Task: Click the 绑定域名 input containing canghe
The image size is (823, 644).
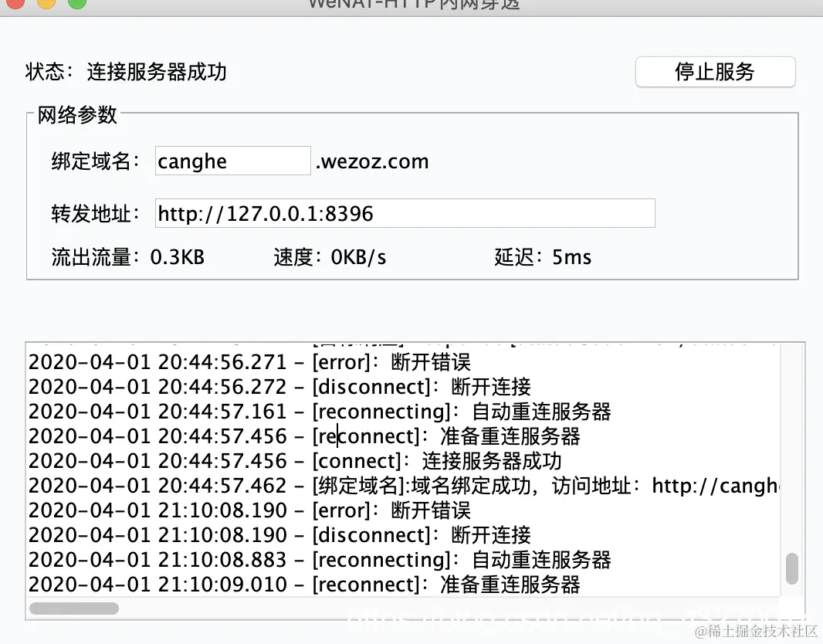Action: tap(232, 161)
